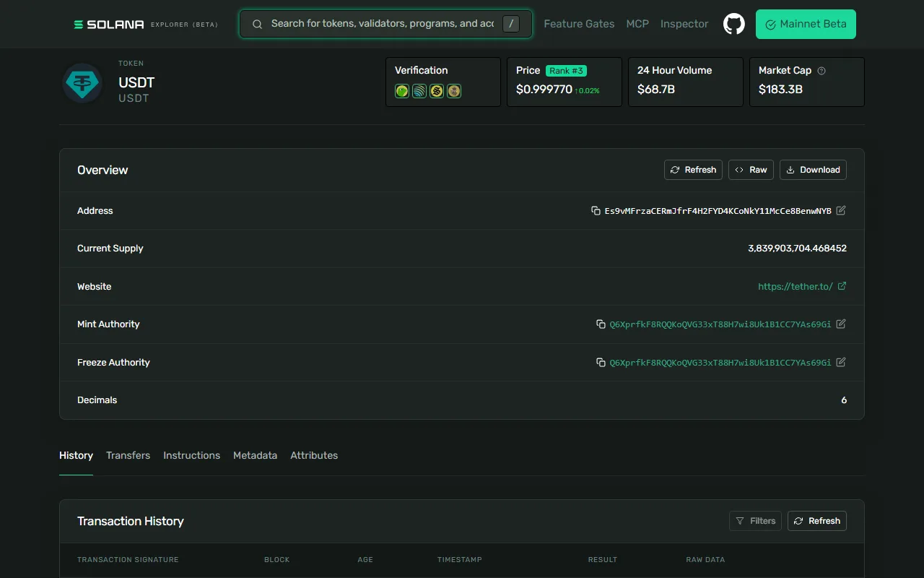The width and height of the screenshot is (924, 578).
Task: Click the 0.02% price change indicator
Action: click(x=587, y=91)
